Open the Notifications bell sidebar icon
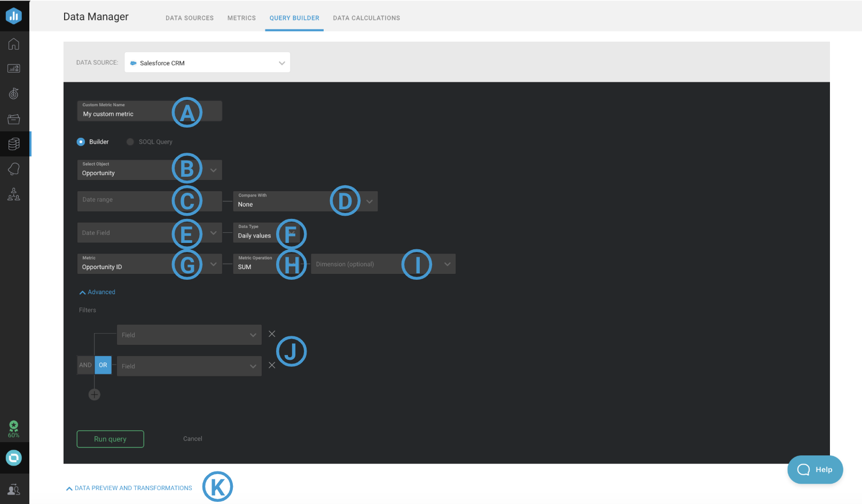 (14, 169)
